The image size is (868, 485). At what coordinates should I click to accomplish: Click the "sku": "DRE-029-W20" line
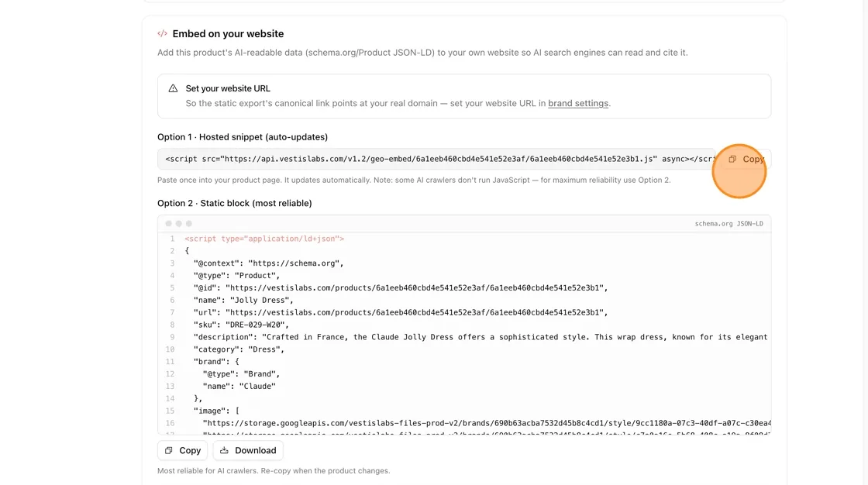241,325
